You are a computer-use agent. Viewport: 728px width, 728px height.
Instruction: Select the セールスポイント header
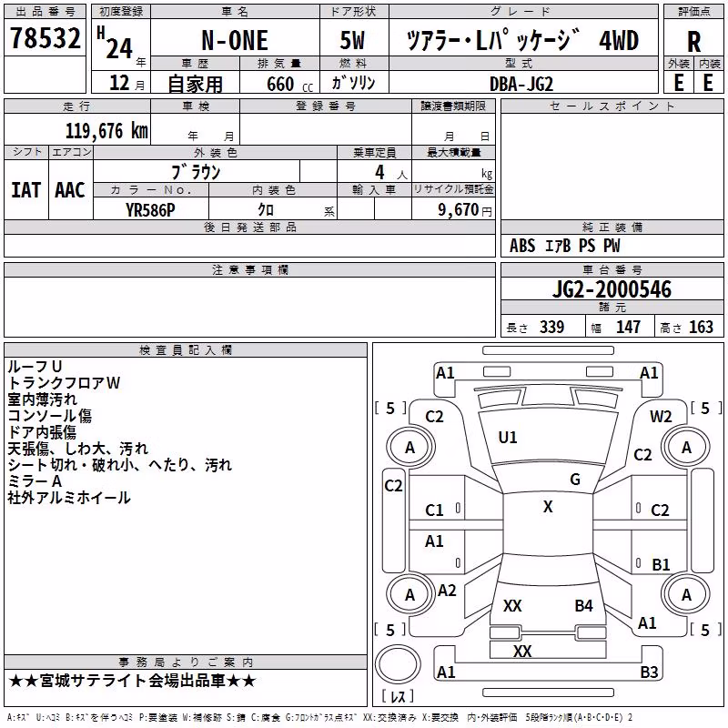(612, 106)
